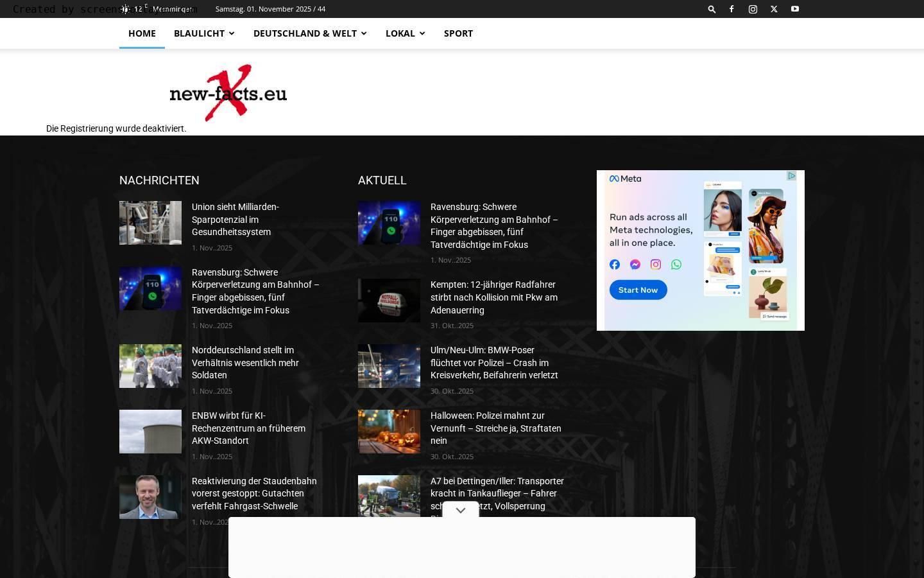Click Start Now in Meta ad
The image size is (924, 578).
click(x=638, y=290)
